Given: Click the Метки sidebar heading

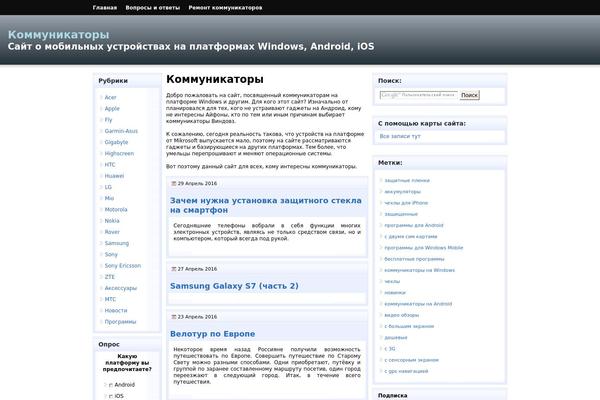Looking at the screenshot, I should 390,163.
